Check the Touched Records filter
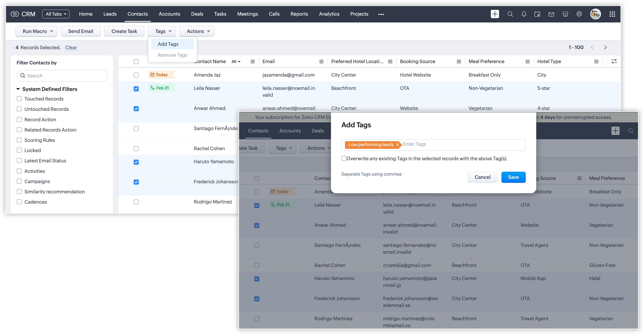 [19, 99]
